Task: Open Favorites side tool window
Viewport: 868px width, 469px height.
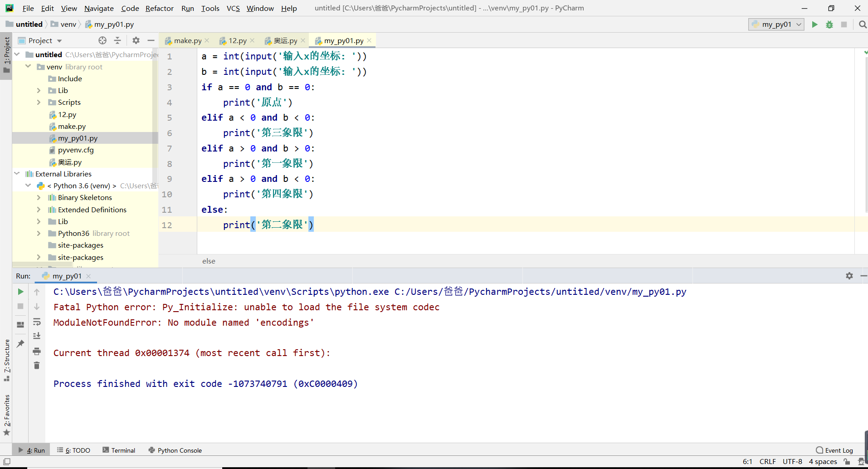Action: [7, 415]
